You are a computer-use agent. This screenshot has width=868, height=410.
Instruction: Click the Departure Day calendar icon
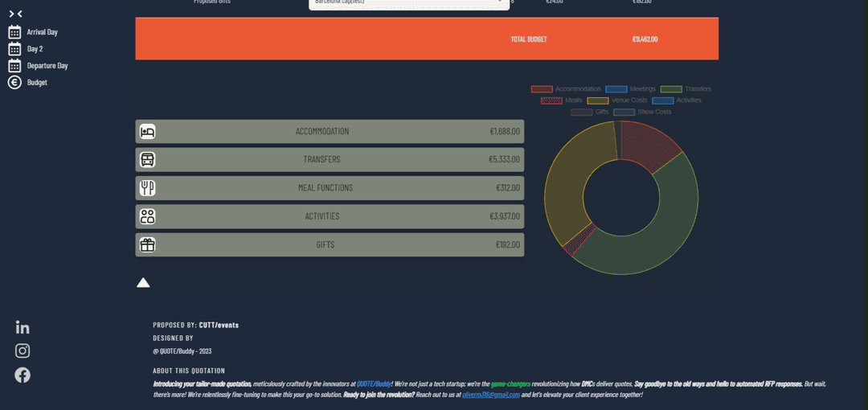click(x=14, y=66)
